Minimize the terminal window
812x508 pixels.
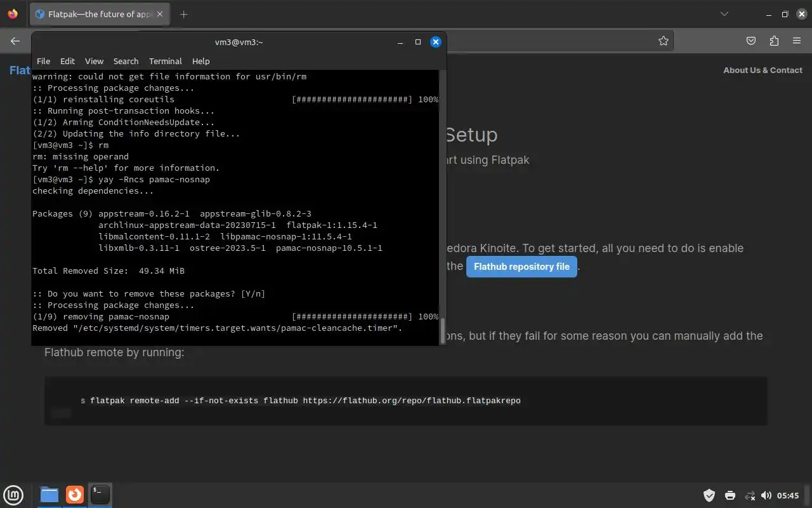tap(400, 42)
